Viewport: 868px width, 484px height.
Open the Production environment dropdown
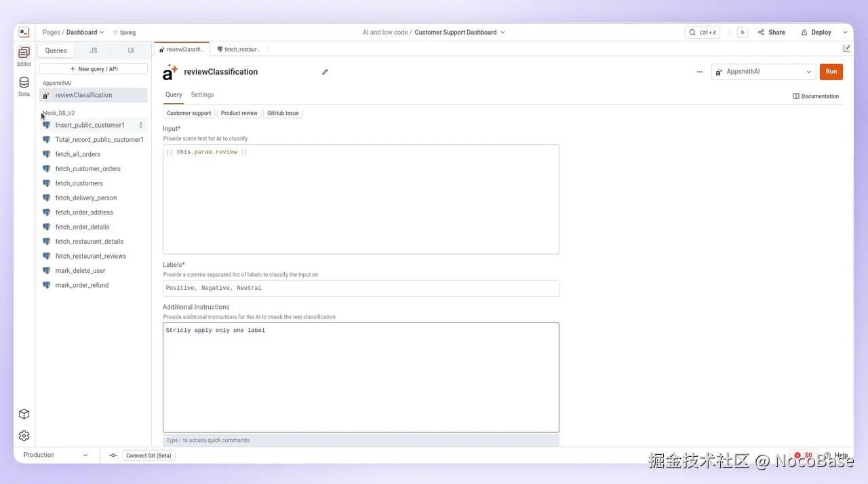[56, 455]
